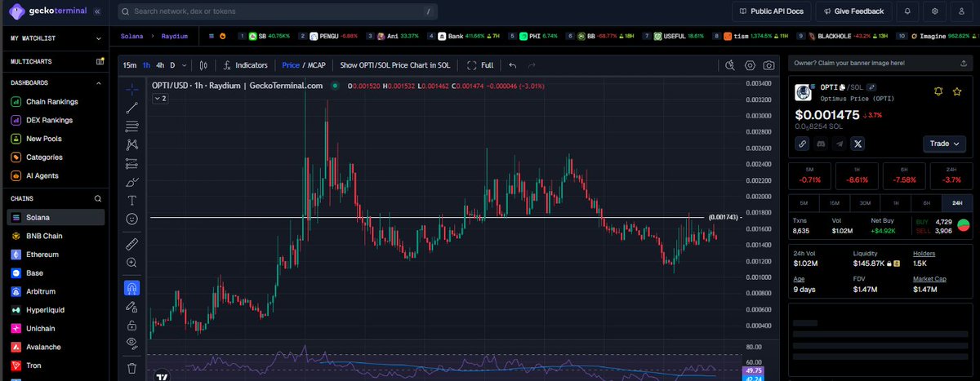Select the 6H stats period tab
This screenshot has height=381, width=980.
926,202
